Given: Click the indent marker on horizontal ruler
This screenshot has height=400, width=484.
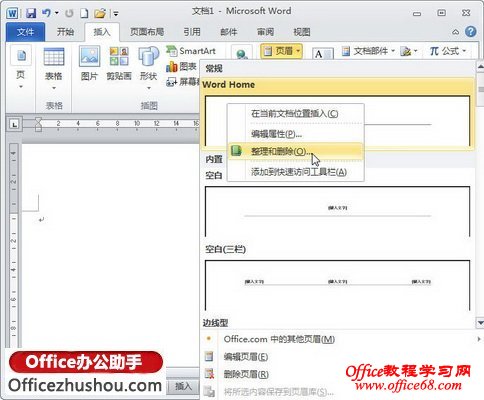Looking at the screenshot, I should click(38, 124).
